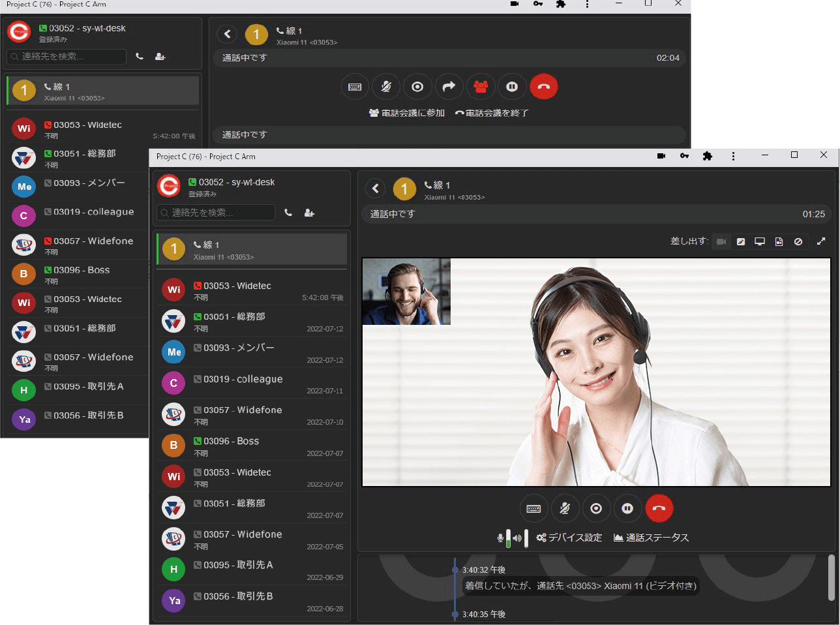The image size is (840, 625).
Task: Toggle the video camera share icon
Action: (721, 241)
